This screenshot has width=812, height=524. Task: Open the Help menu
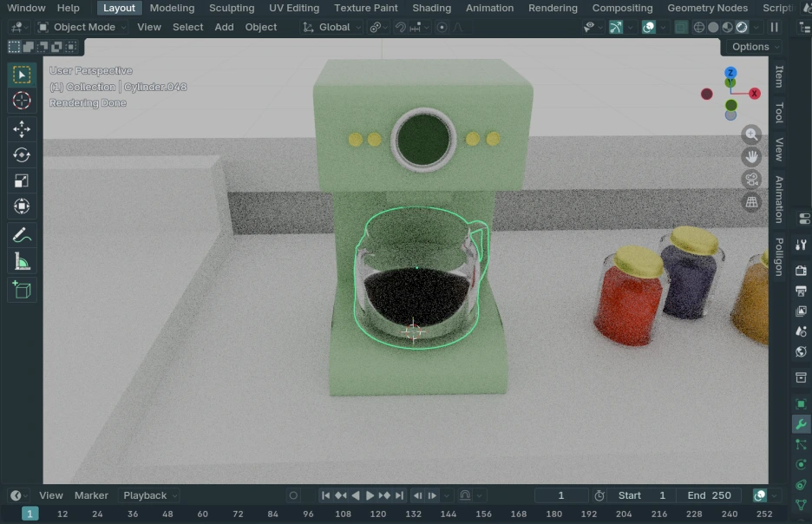pos(69,8)
